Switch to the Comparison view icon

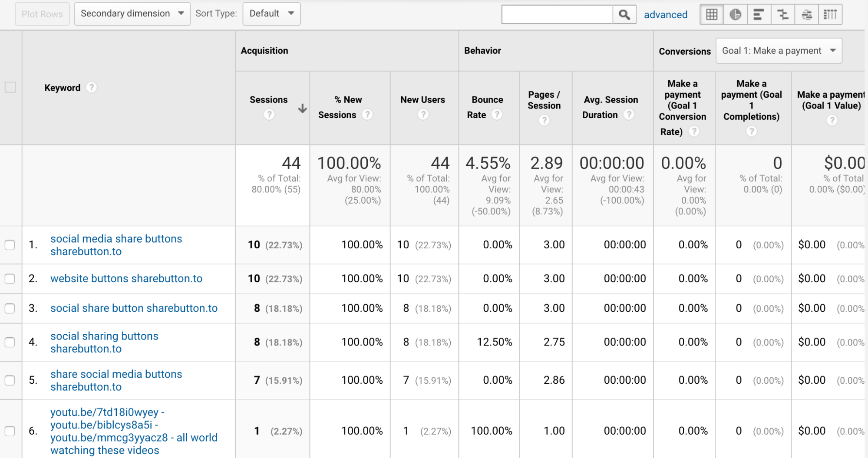pyautogui.click(x=783, y=14)
